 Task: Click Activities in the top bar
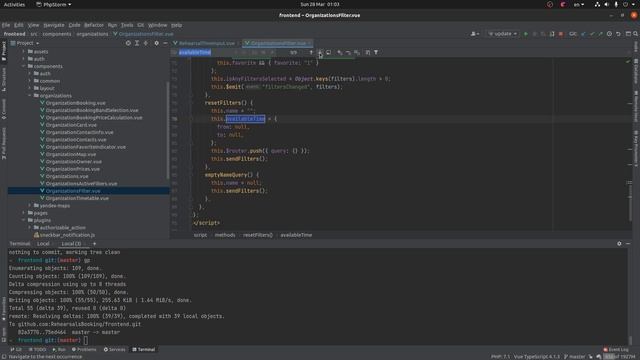point(14,4)
